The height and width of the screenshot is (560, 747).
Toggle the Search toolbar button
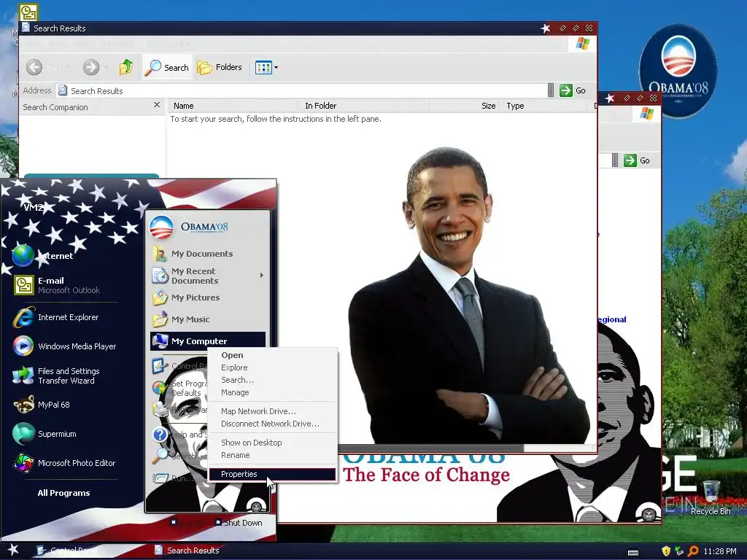tap(166, 67)
